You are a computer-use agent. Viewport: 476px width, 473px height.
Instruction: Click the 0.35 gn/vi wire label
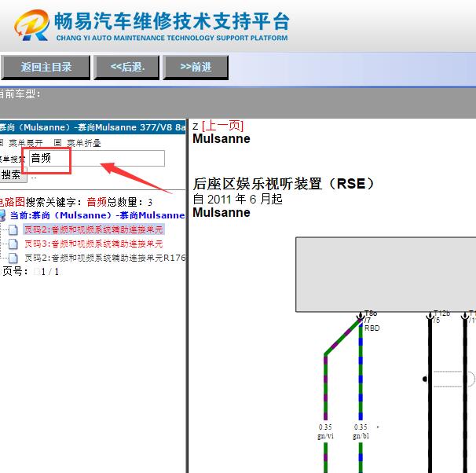pyautogui.click(x=325, y=431)
